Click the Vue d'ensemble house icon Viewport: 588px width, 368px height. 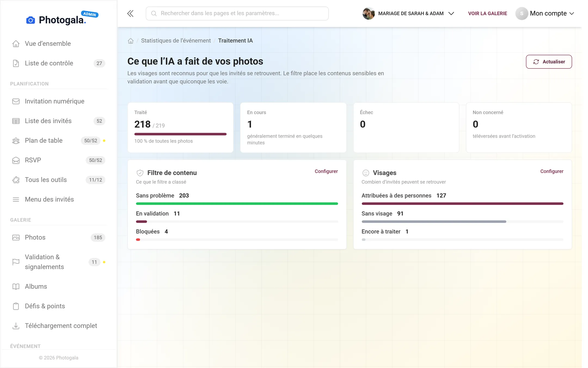16,44
